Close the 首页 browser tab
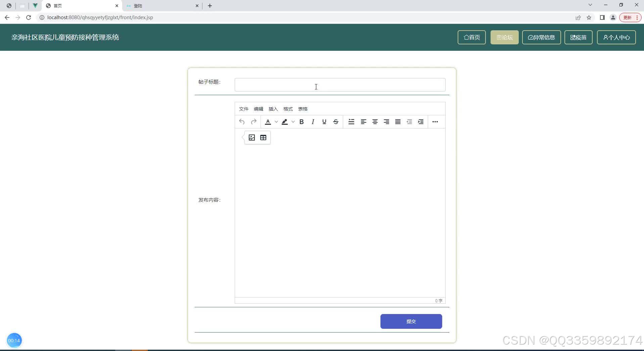Screen dimensions: 644x351 point(117,6)
